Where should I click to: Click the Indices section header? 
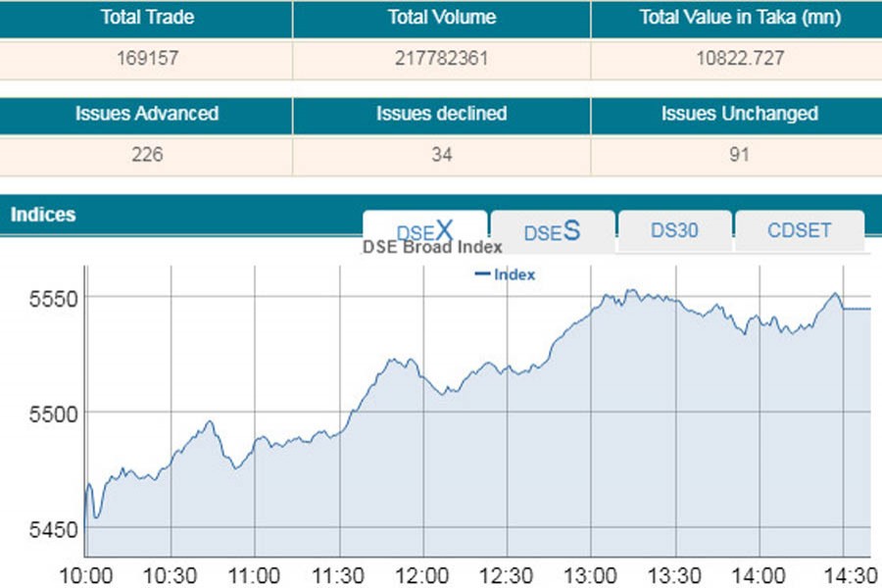coord(43,214)
